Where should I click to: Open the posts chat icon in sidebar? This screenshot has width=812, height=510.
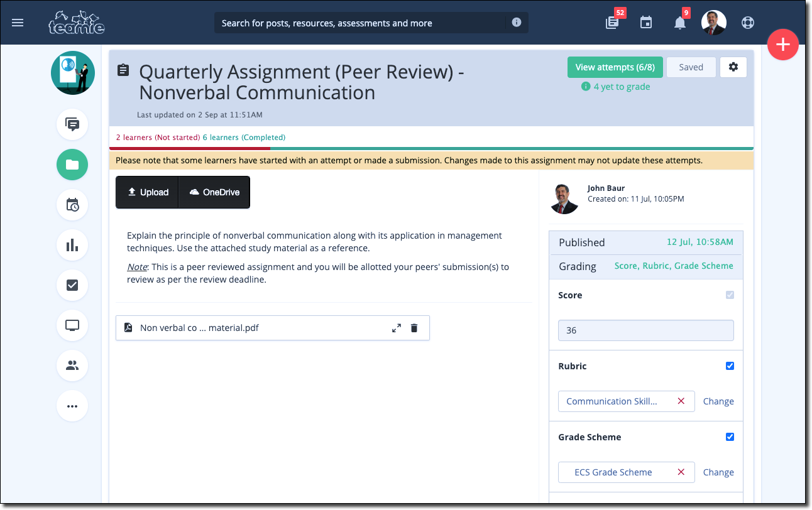coord(72,124)
